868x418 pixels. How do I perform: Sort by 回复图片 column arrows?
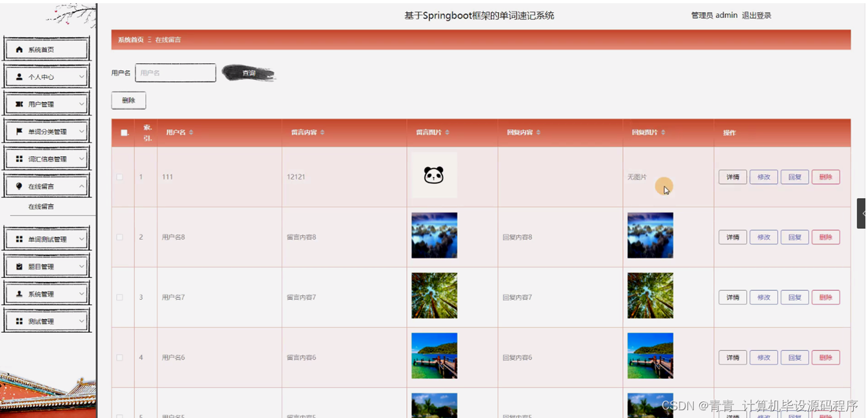tap(664, 133)
